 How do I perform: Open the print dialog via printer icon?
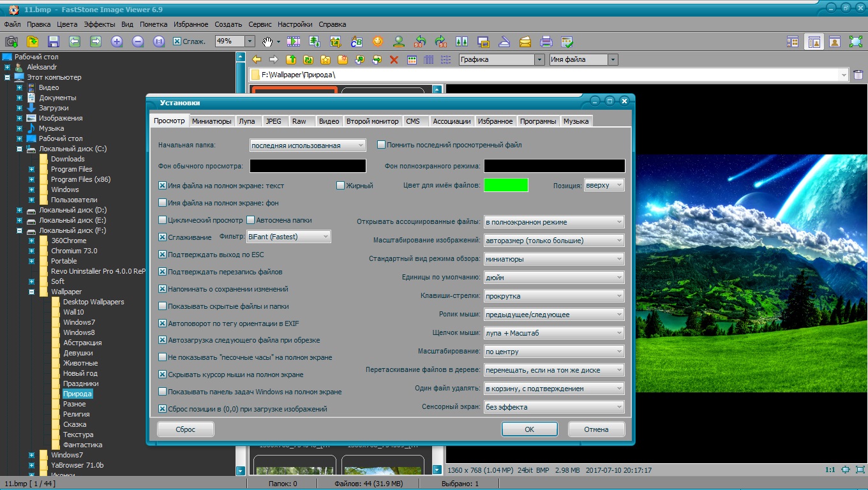click(x=546, y=41)
